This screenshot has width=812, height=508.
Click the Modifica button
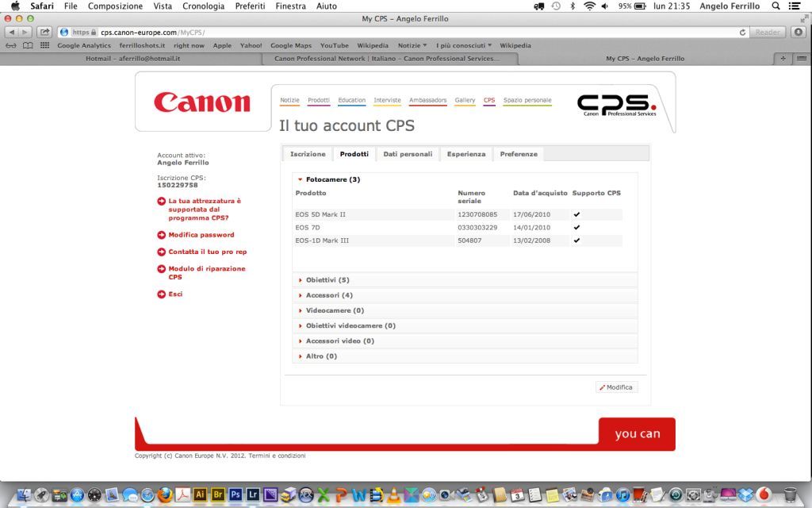(x=616, y=387)
